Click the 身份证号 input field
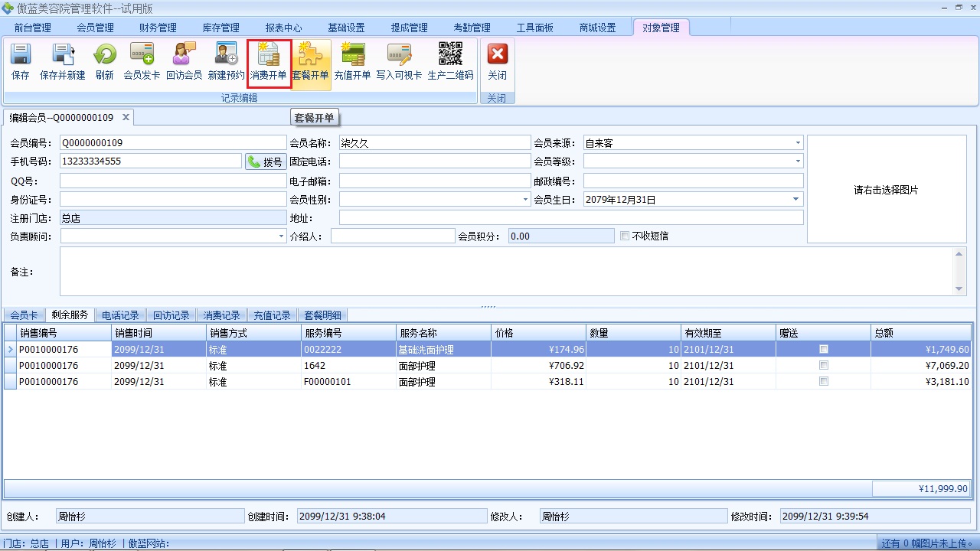980x551 pixels. [172, 200]
